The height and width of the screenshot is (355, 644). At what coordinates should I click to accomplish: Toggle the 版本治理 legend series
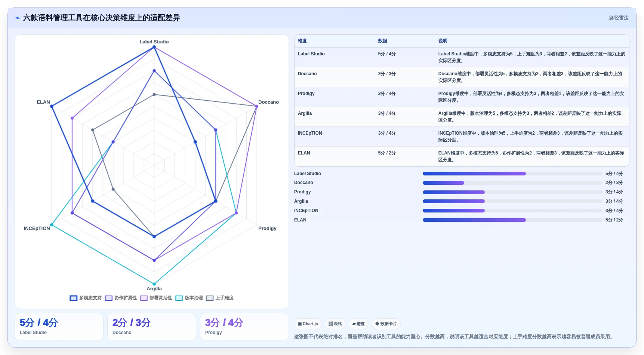[189, 298]
